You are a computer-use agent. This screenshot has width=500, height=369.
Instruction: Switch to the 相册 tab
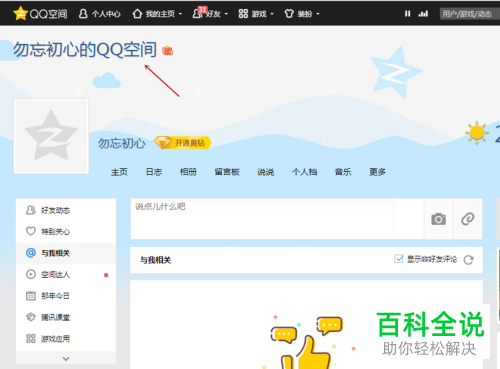pos(188,172)
